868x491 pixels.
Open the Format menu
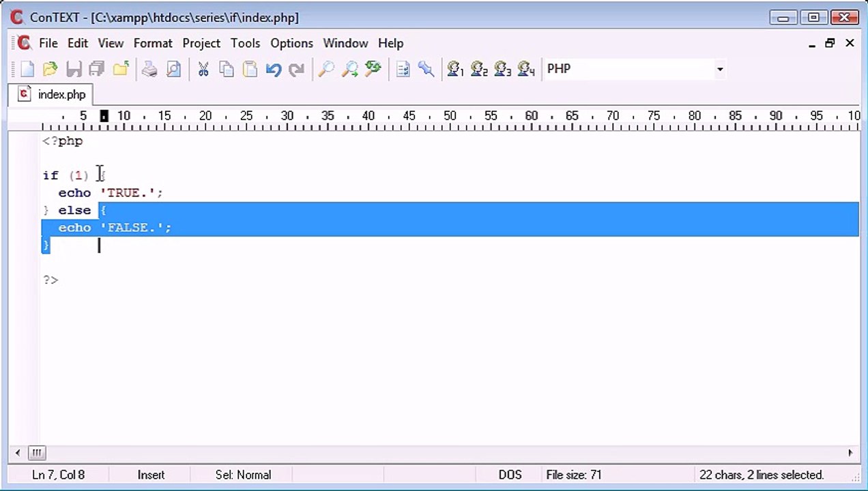pyautogui.click(x=153, y=43)
